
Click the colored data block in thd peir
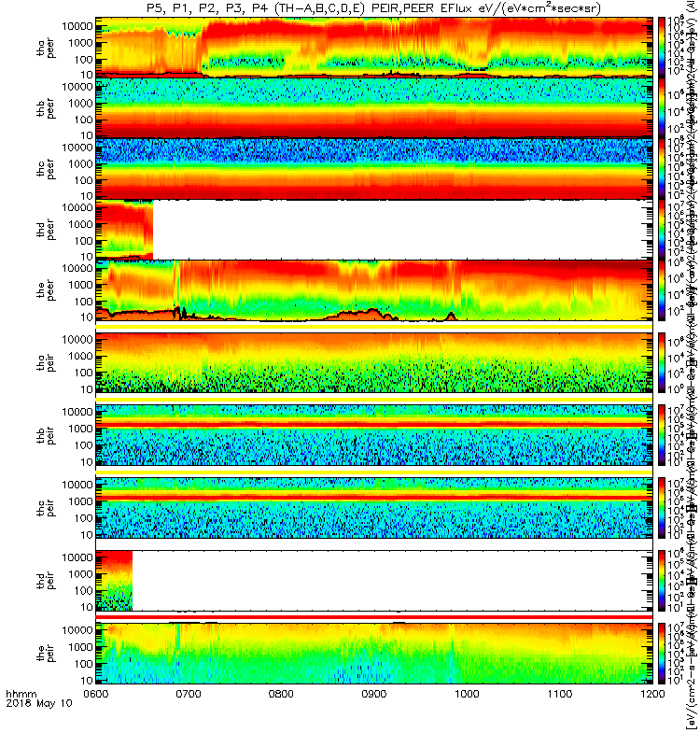click(114, 581)
